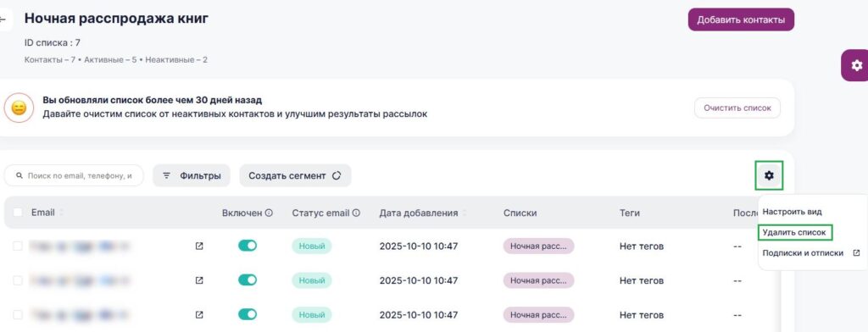Click the 30 дней назад banner heading
This screenshot has height=332, width=868.
(153, 100)
